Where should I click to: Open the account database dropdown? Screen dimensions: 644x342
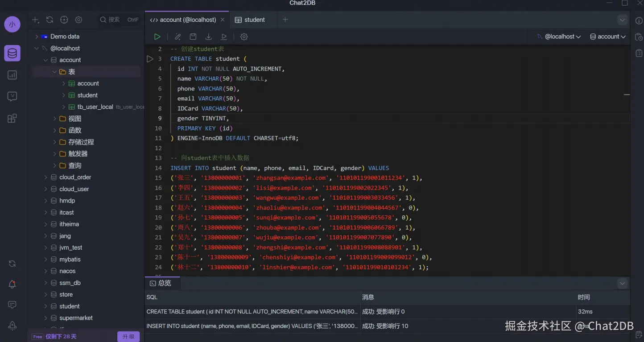pos(608,37)
